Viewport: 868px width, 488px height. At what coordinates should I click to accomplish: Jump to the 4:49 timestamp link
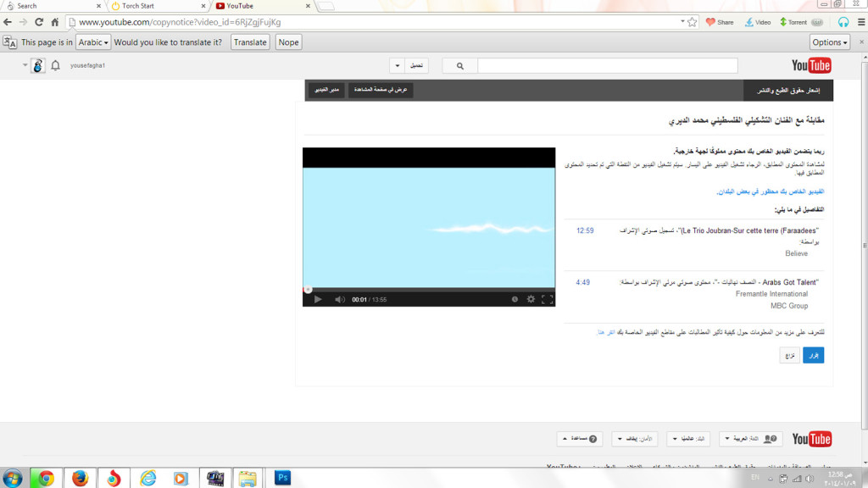tap(582, 282)
